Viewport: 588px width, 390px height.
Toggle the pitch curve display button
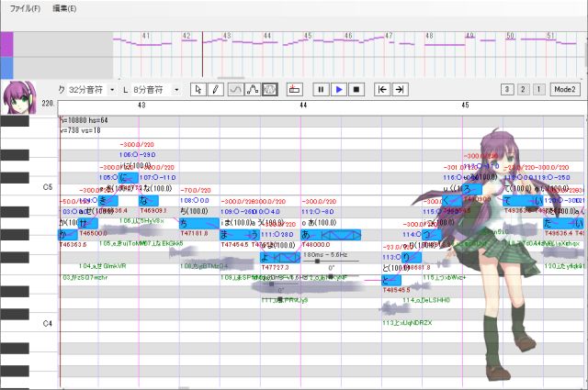(x=235, y=90)
